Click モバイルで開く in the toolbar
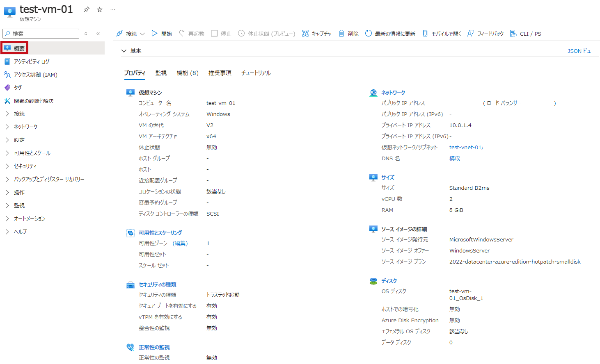The height and width of the screenshot is (364, 600). click(442, 34)
